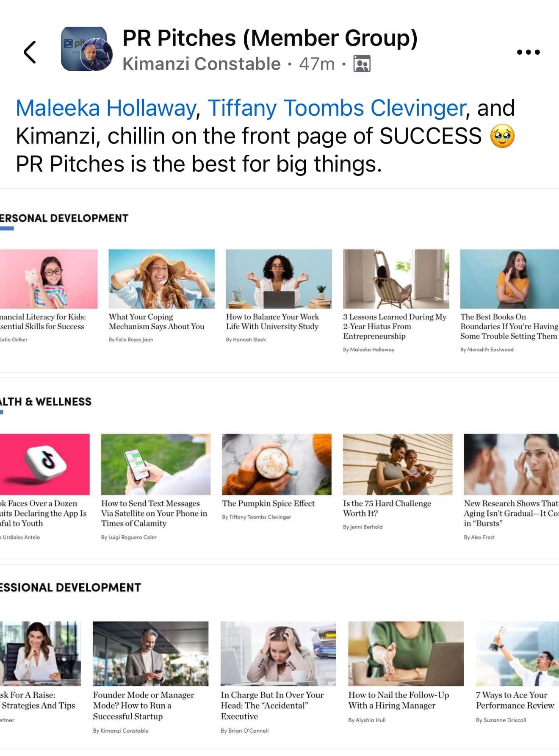
Task: Select the meditating woman with laptop thumbnail
Action: click(x=279, y=279)
